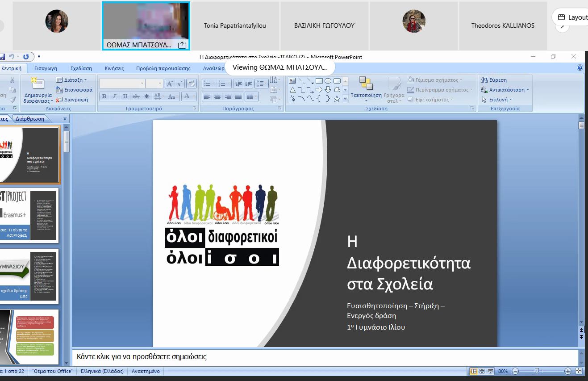This screenshot has height=381, width=588.
Task: Toggle Strikethrough formatting
Action: [x=136, y=96]
